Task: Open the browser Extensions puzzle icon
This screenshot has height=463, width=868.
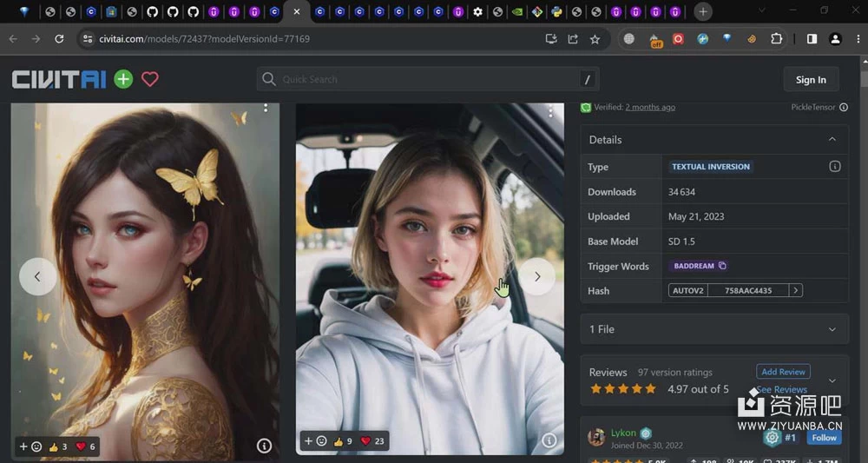Action: point(776,39)
